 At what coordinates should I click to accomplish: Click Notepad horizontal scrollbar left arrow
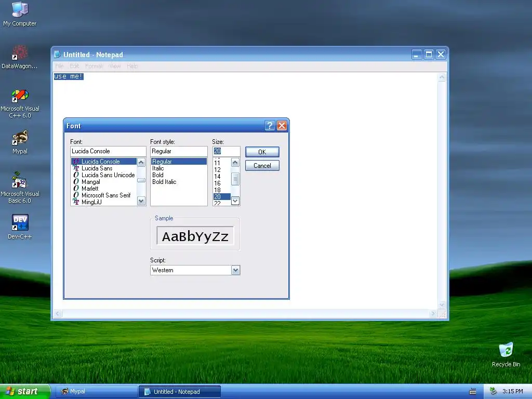click(58, 314)
